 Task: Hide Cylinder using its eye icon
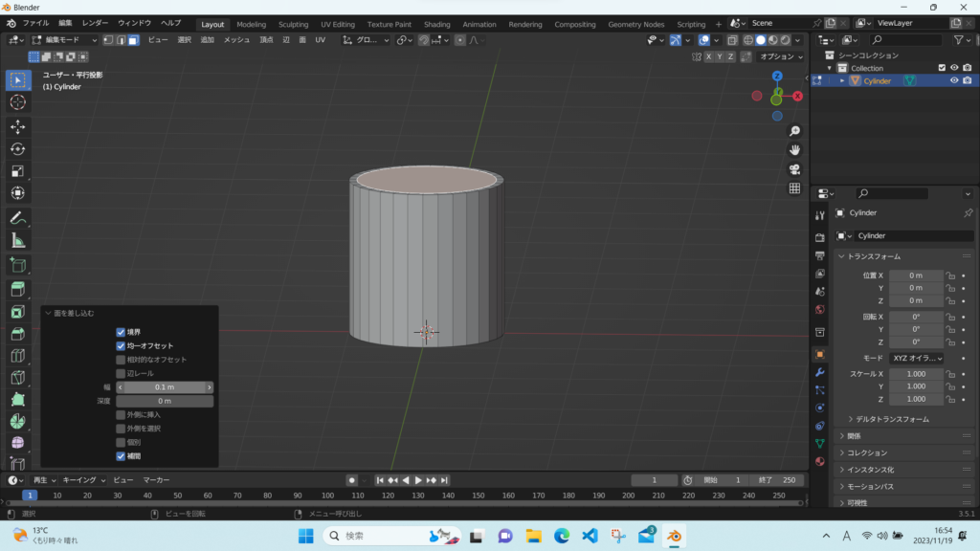[953, 81]
